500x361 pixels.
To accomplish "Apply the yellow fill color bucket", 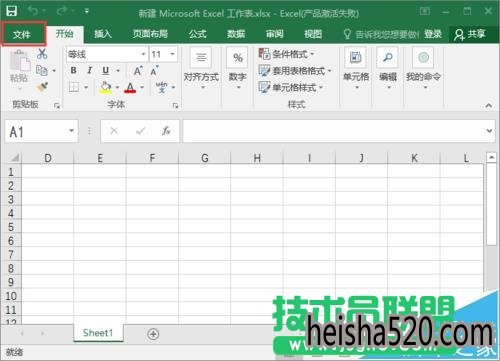I will point(106,87).
